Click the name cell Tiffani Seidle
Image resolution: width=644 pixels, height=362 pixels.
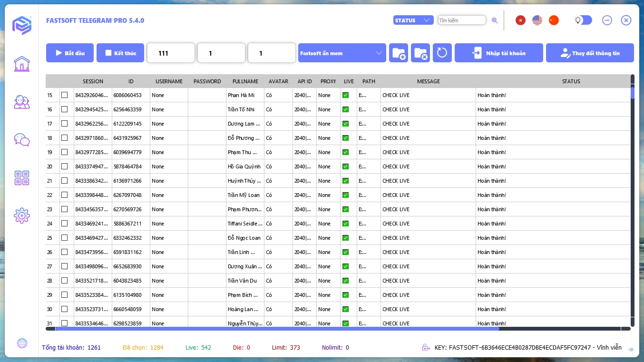pos(245,224)
